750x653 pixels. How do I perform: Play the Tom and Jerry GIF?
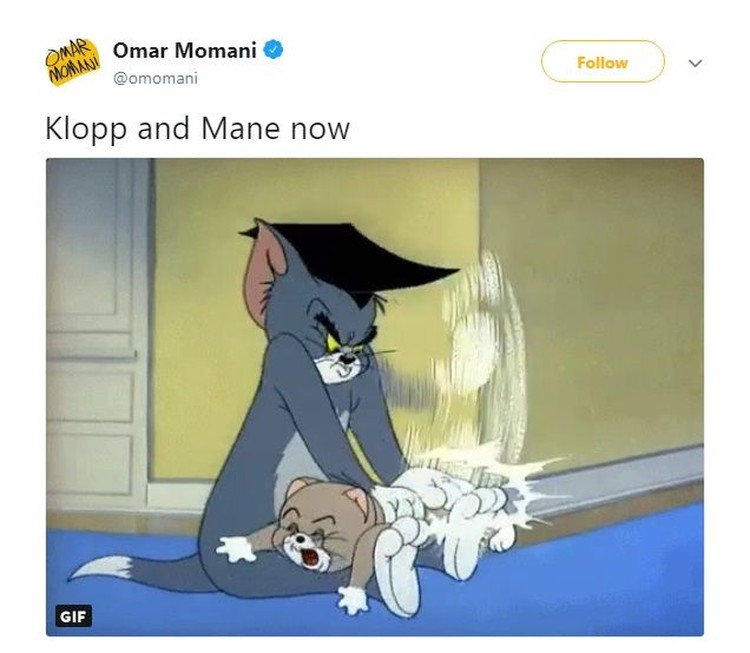375,397
